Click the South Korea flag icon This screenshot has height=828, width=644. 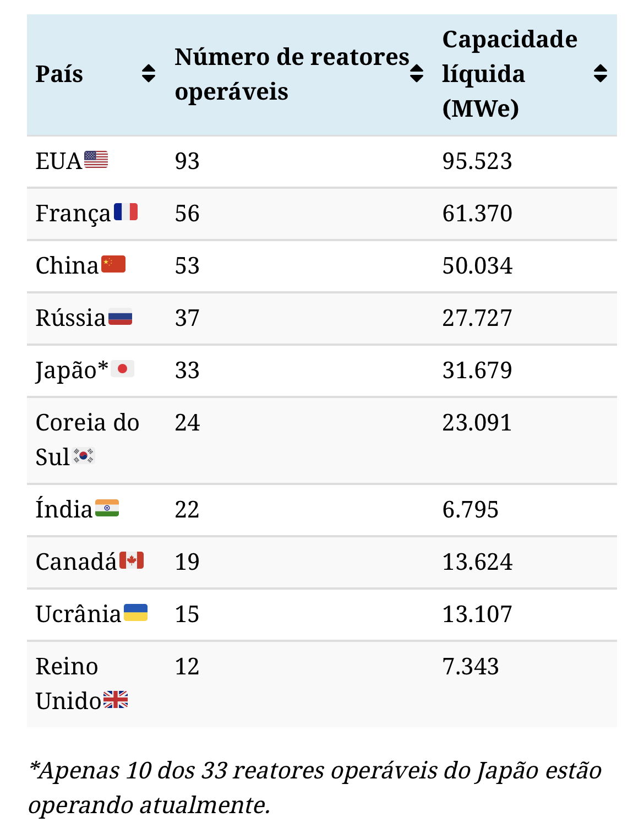click(84, 456)
